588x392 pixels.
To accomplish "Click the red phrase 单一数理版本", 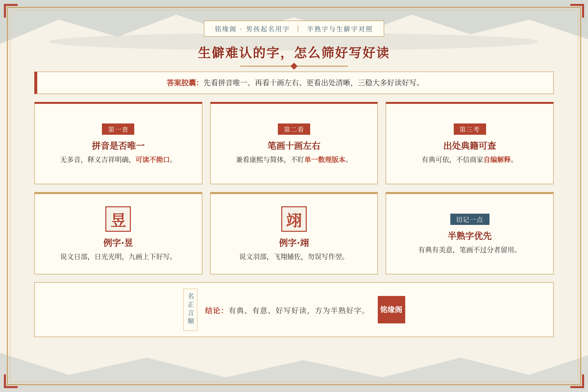I will (x=325, y=160).
